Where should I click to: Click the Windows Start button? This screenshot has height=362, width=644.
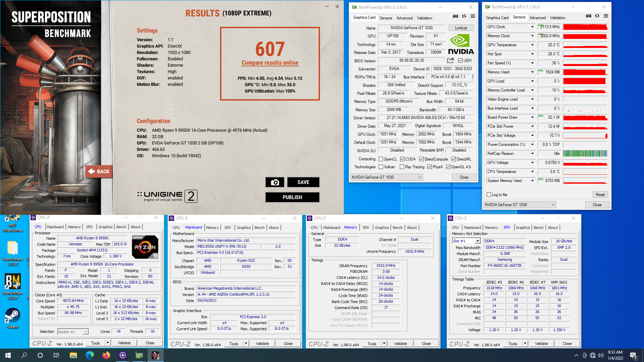point(8,355)
